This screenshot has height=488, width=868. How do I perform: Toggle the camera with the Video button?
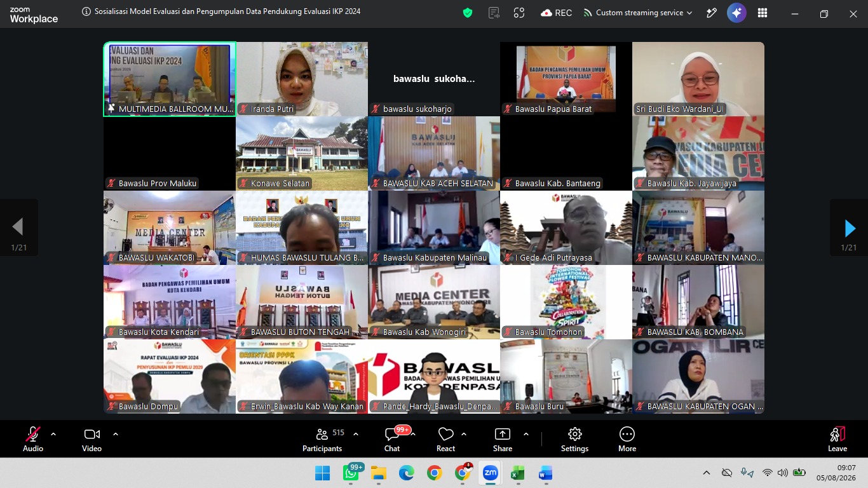tap(92, 440)
